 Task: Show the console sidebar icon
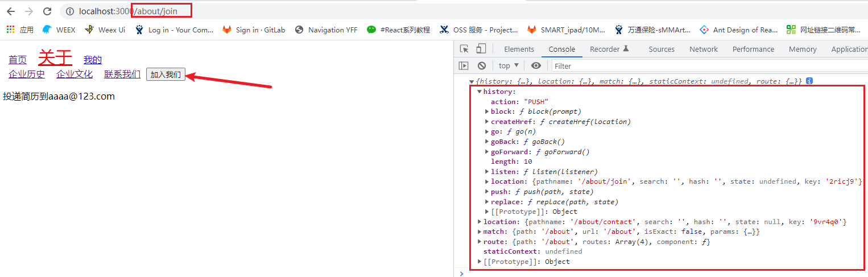click(x=464, y=66)
